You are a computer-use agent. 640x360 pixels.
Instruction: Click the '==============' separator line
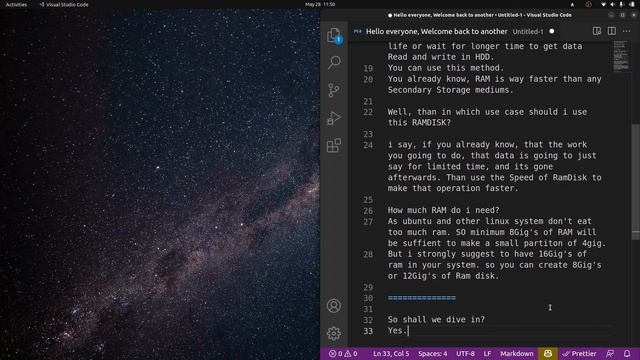(422, 298)
